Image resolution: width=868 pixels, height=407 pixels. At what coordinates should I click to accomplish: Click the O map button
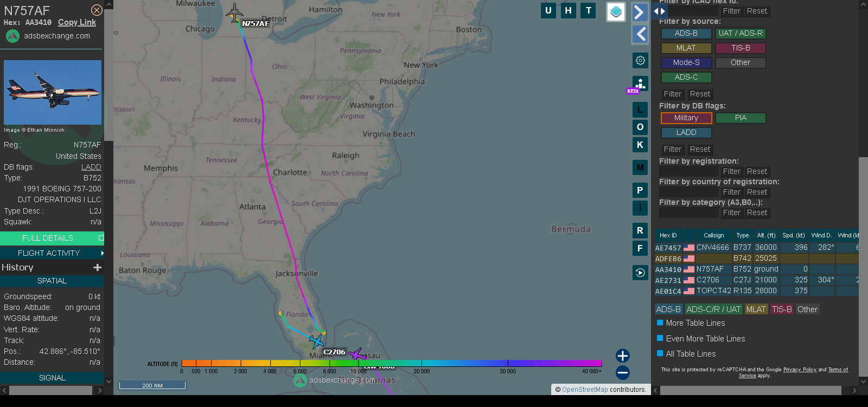[x=640, y=127]
